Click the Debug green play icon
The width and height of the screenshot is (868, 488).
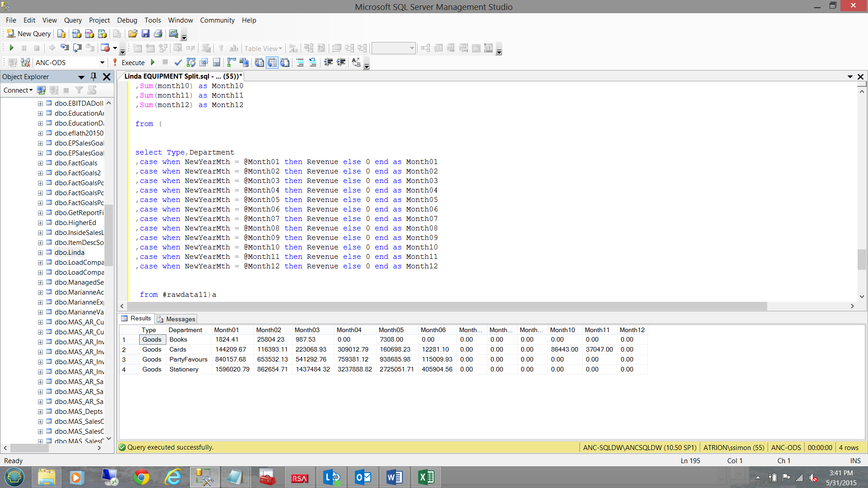point(153,62)
